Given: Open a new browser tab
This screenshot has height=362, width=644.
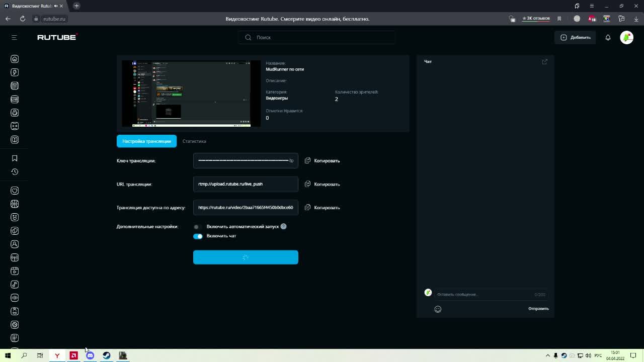Looking at the screenshot, I should click(76, 6).
